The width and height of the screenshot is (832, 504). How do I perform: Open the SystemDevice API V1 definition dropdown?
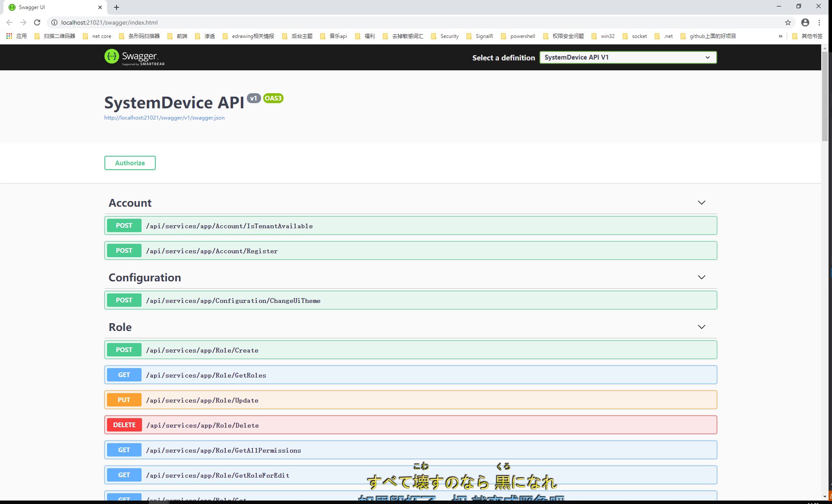pos(628,57)
